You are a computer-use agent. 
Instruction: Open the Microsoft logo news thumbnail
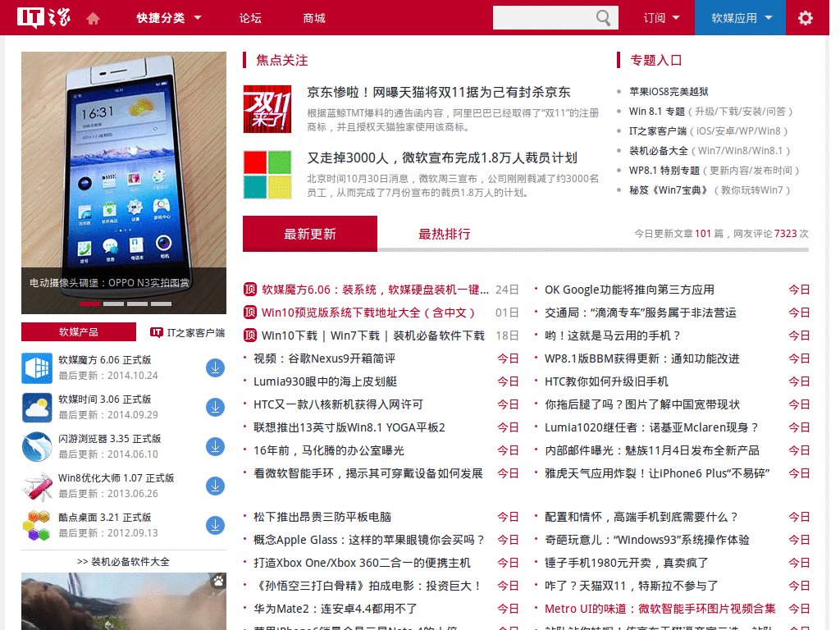click(267, 175)
